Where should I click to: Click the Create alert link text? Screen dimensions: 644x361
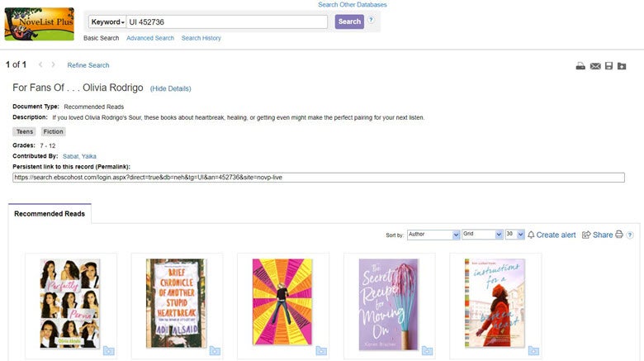pyautogui.click(x=556, y=235)
